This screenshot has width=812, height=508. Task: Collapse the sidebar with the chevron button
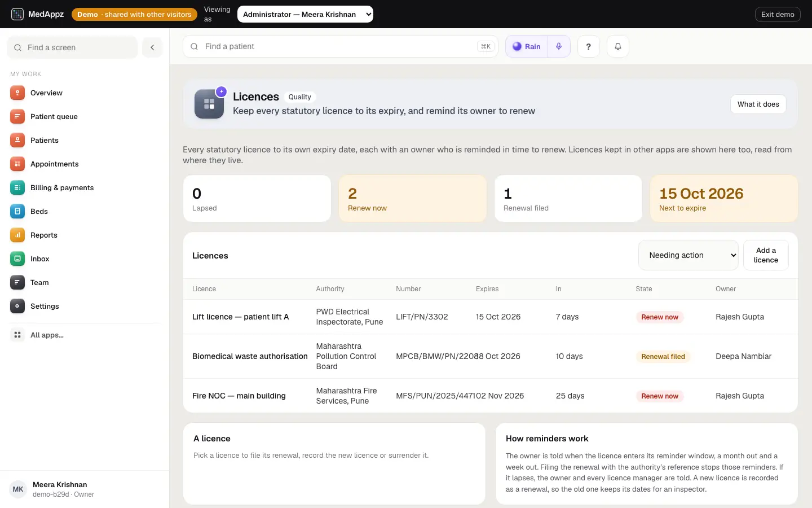[152, 47]
